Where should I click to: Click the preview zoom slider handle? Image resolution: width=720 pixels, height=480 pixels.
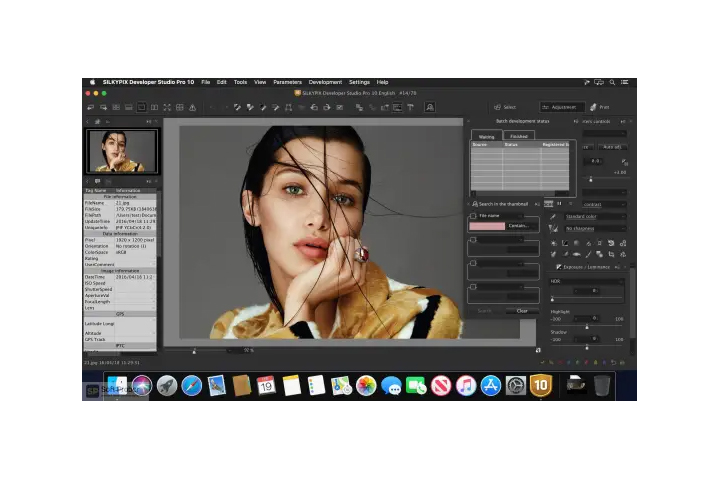tap(194, 351)
